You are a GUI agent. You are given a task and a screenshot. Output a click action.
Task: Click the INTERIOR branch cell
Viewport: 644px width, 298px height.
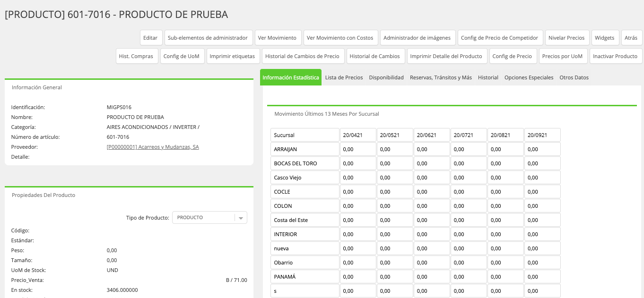pos(305,234)
